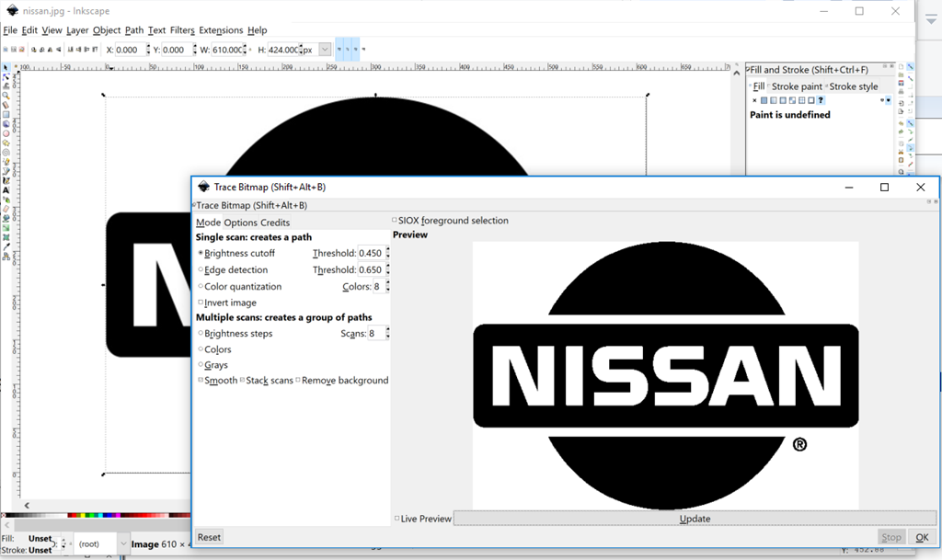Select the Spiral tool
942x560 pixels.
(6, 152)
